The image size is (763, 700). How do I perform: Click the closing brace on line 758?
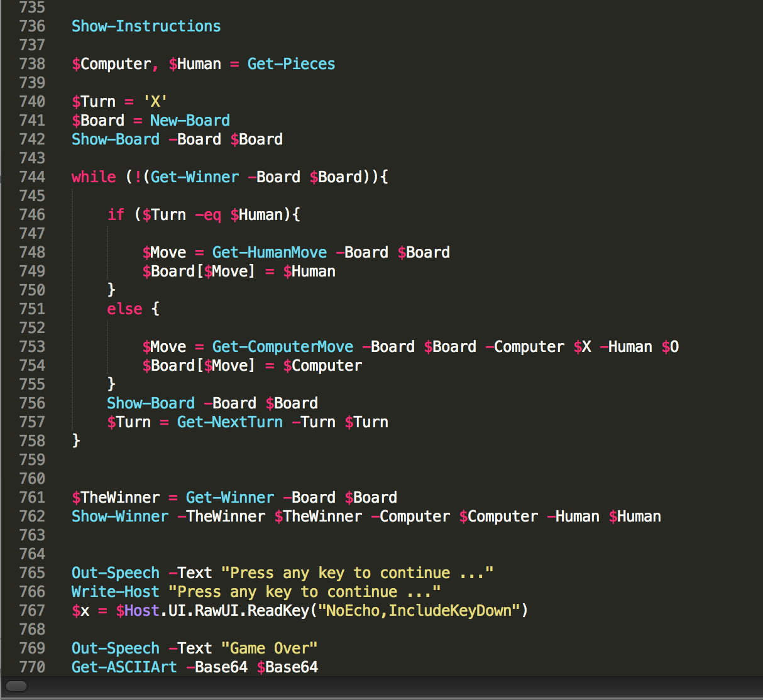pyautogui.click(x=76, y=441)
